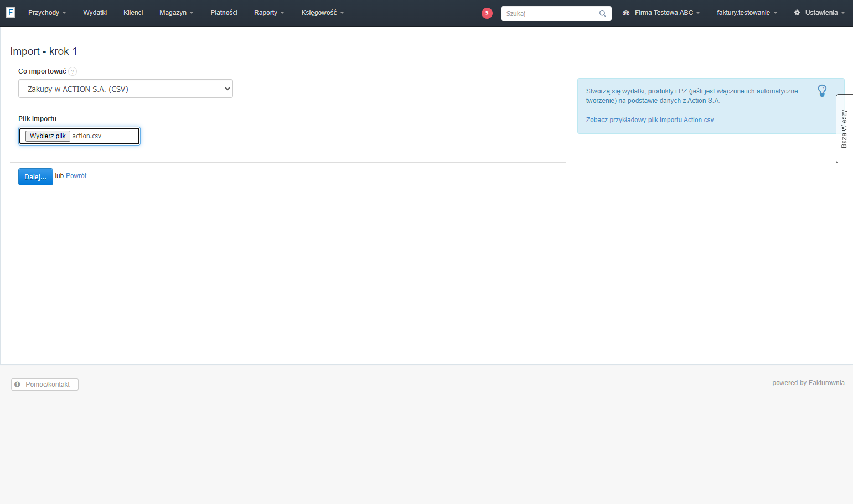Expand the Raporty menu
Viewport: 853px width, 504px height.
(269, 13)
